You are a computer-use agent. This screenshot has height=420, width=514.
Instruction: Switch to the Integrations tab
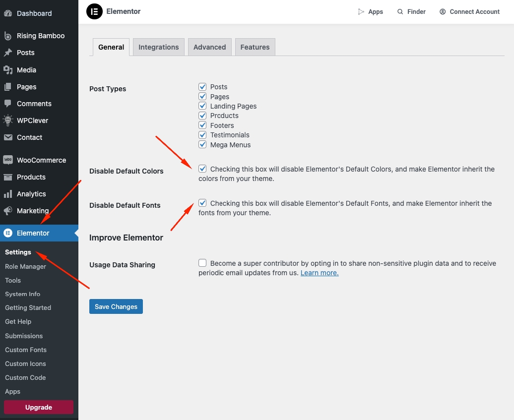click(x=158, y=47)
